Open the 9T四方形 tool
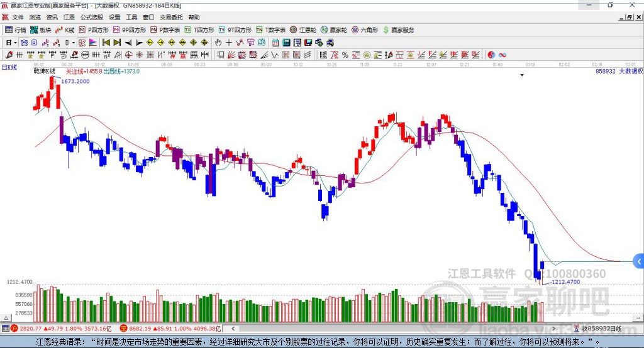The height and width of the screenshot is (348, 644). (235, 30)
